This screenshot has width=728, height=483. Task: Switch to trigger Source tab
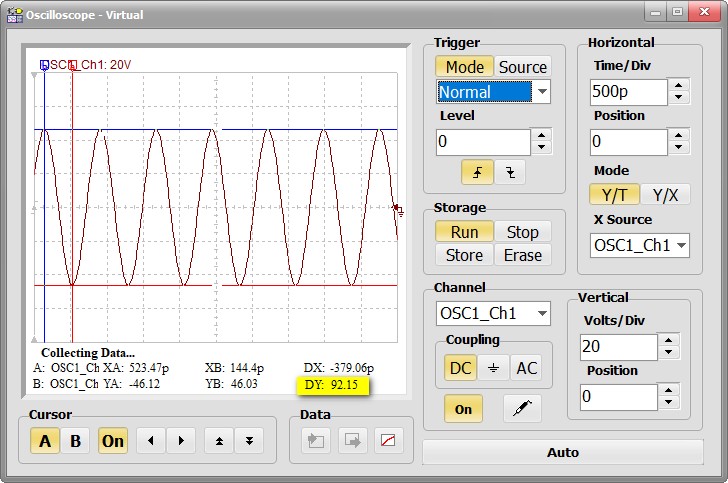tap(522, 67)
